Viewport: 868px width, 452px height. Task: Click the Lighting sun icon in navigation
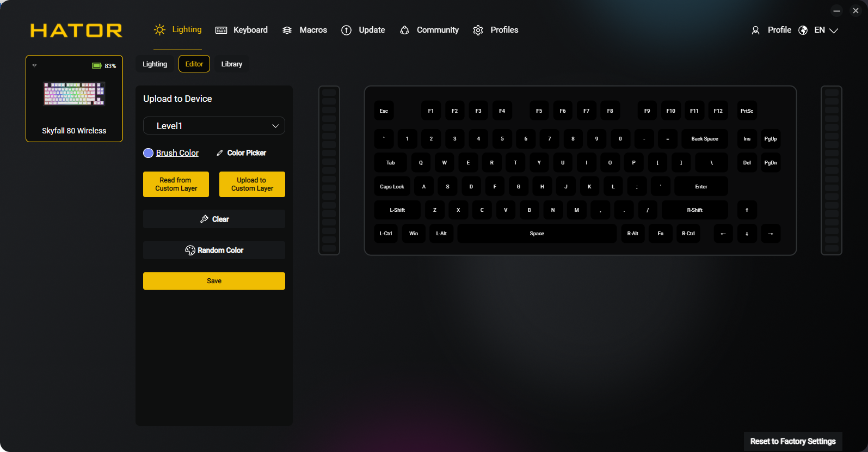[x=159, y=30]
